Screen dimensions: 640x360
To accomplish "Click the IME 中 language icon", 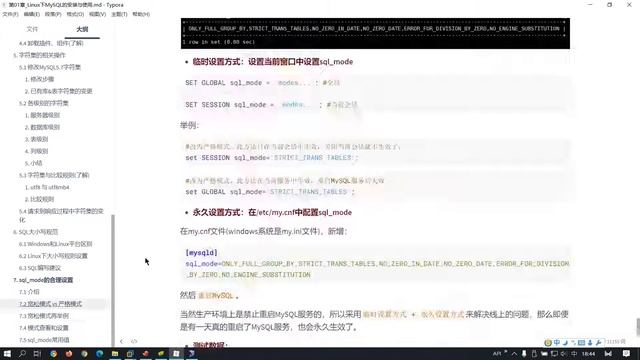I will (x=557, y=342).
